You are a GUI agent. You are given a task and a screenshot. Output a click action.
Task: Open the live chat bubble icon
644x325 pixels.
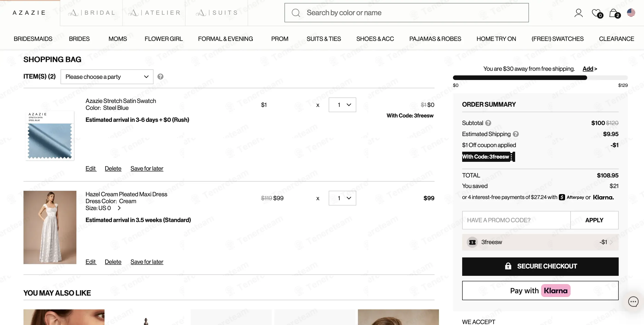(x=633, y=302)
